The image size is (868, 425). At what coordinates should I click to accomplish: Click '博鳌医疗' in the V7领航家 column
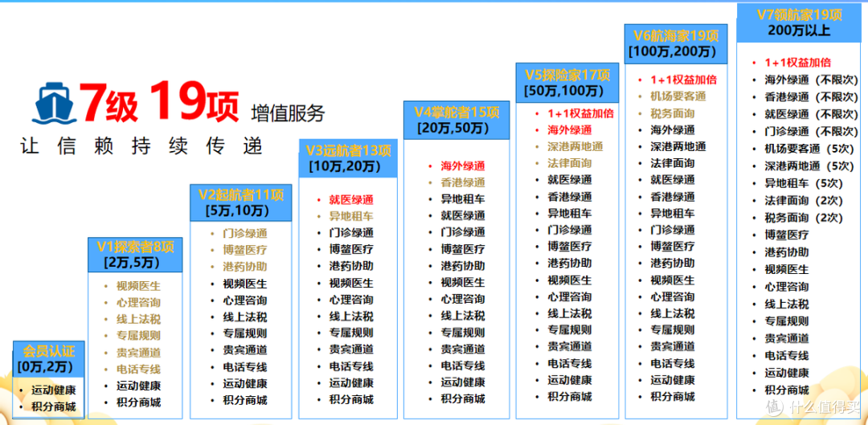pos(787,235)
